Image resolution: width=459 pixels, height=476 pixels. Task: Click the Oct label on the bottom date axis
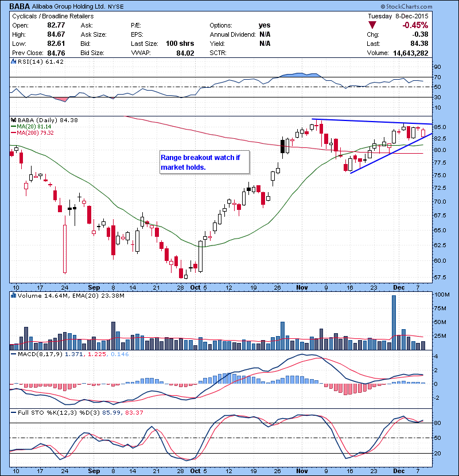195,471
